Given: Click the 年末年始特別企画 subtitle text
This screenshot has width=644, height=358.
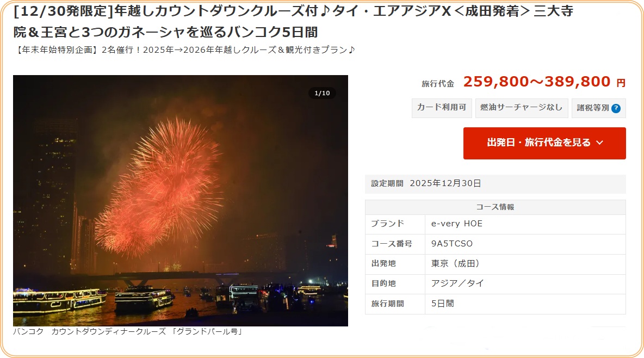Looking at the screenshot, I should [184, 50].
